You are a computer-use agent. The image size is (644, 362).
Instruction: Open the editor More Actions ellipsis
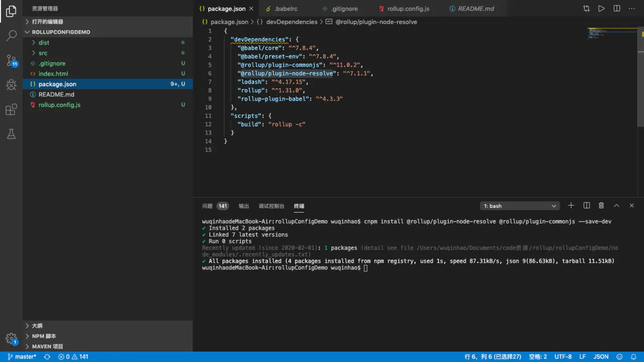(631, 9)
